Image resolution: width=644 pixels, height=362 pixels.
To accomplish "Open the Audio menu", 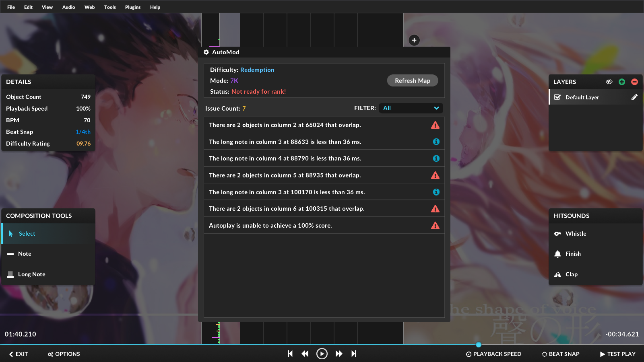I will (68, 7).
